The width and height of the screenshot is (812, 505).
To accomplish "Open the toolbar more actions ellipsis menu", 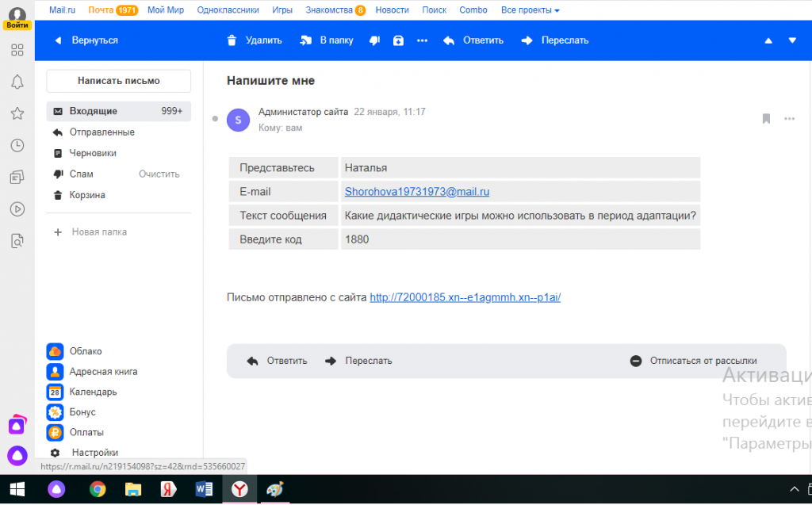I will click(x=422, y=40).
